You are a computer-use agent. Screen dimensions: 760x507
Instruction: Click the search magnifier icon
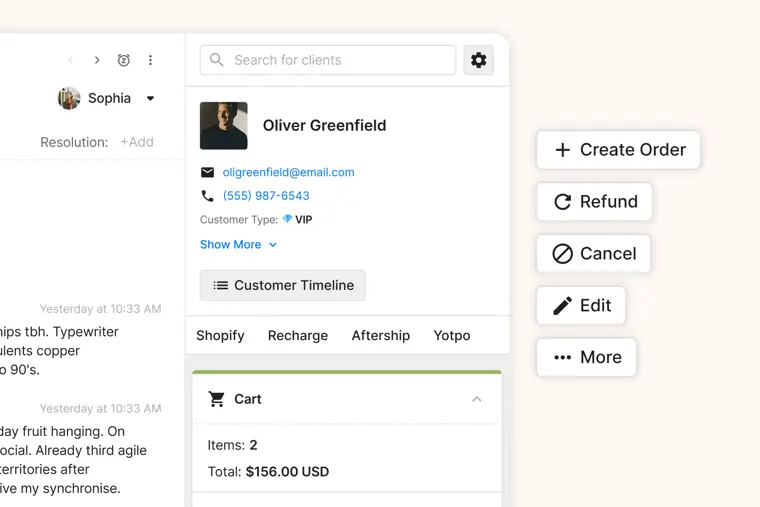216,60
